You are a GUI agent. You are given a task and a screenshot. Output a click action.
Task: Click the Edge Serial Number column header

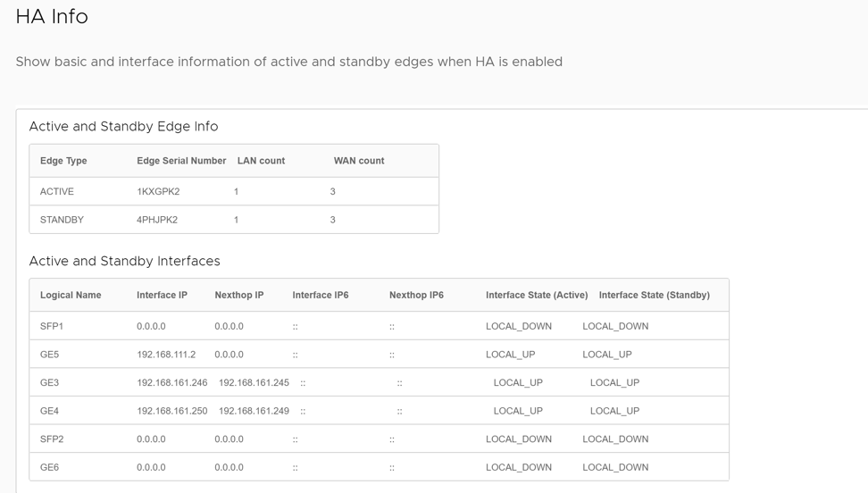(x=181, y=161)
